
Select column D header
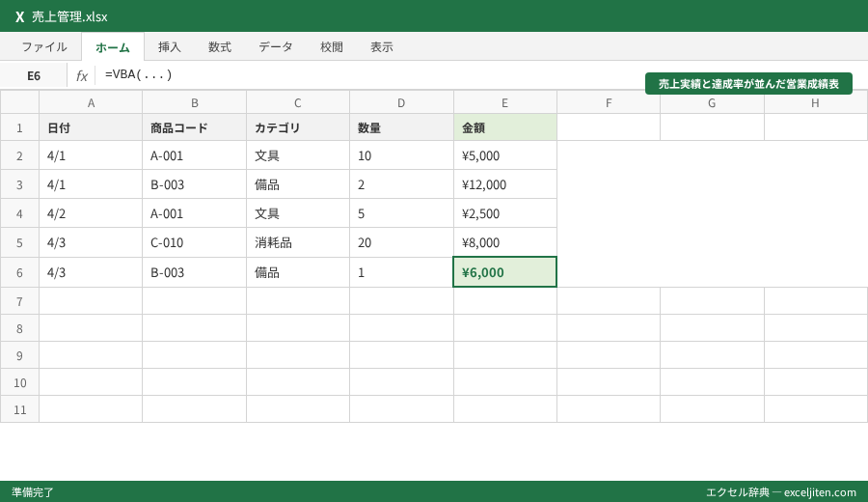[x=401, y=102]
